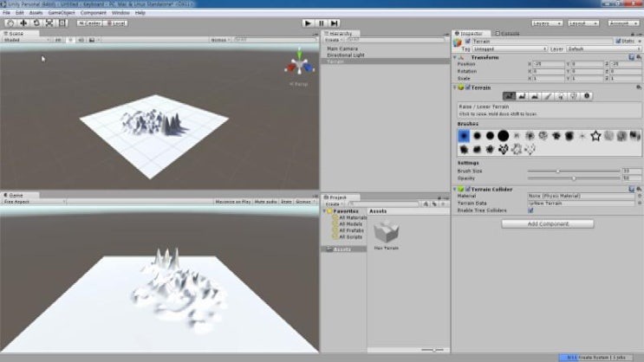The width and height of the screenshot is (644, 362).
Task: Collapse the Terrain Collider component foldout
Action: pyautogui.click(x=455, y=189)
